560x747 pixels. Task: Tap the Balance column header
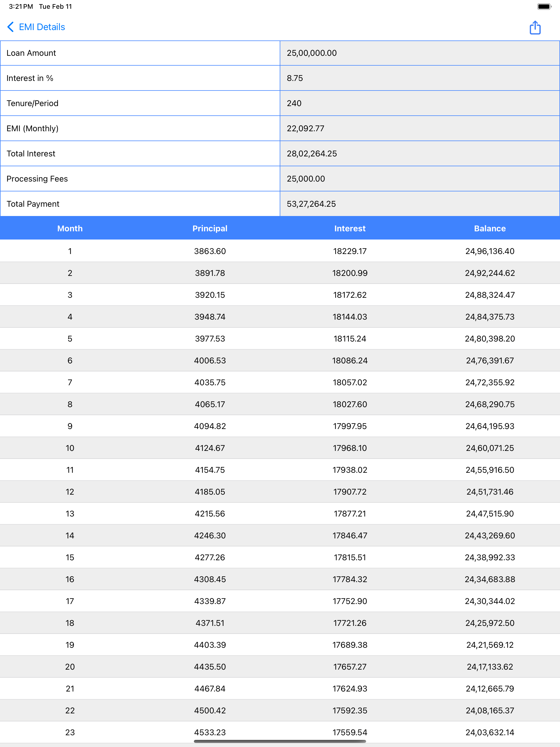click(490, 228)
